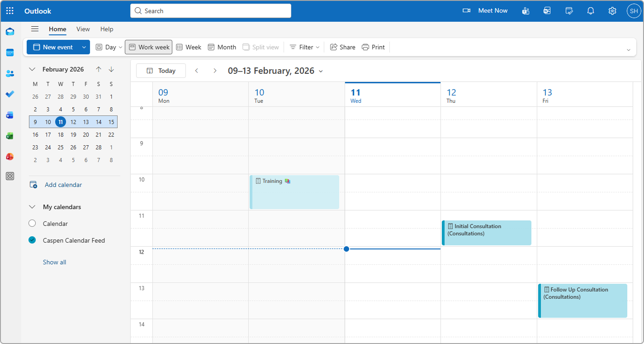Launch Excel from the left rail
The width and height of the screenshot is (644, 344).
10,136
